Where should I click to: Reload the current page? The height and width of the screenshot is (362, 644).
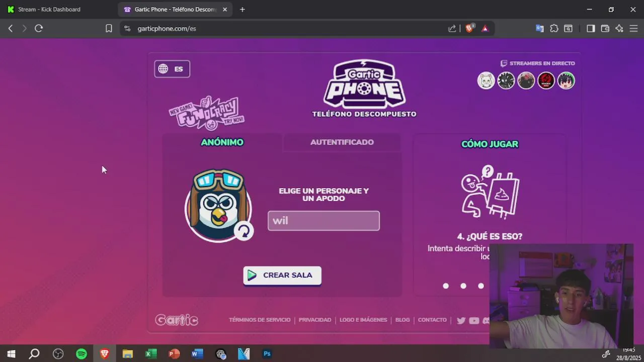(39, 29)
